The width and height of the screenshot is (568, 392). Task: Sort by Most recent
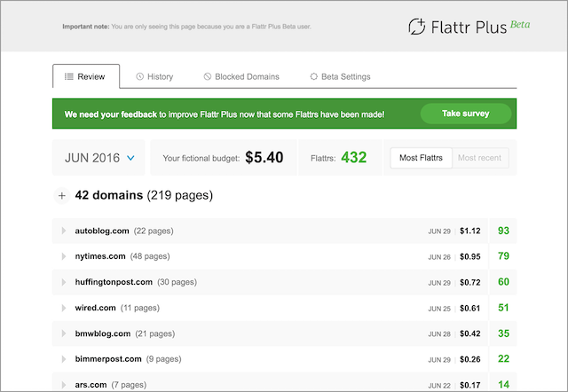click(479, 158)
